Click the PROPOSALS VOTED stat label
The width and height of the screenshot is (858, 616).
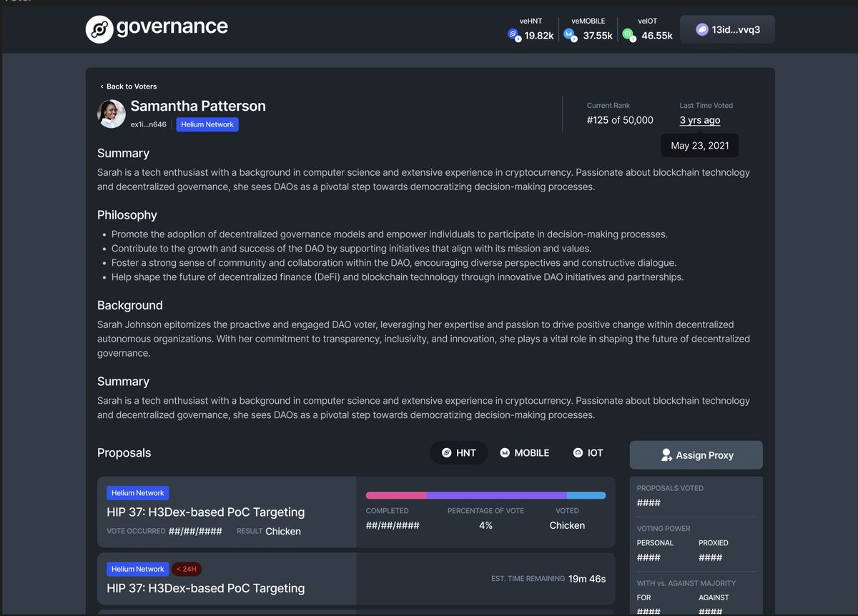click(670, 488)
